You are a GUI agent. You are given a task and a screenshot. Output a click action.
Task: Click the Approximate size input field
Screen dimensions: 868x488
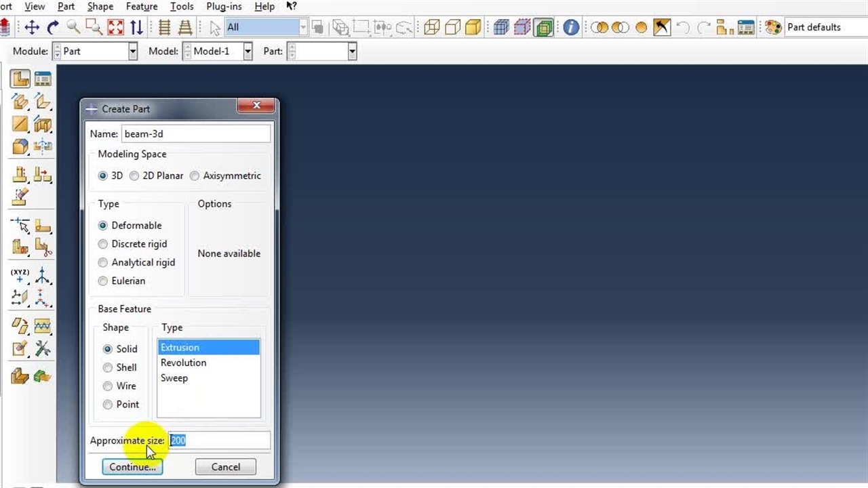point(219,441)
